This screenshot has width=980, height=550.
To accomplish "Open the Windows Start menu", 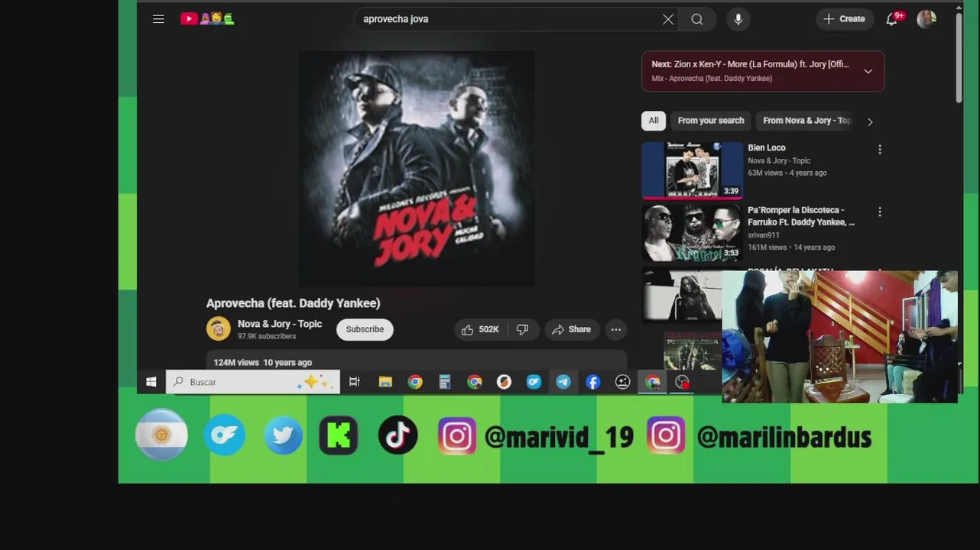I will pyautogui.click(x=151, y=382).
